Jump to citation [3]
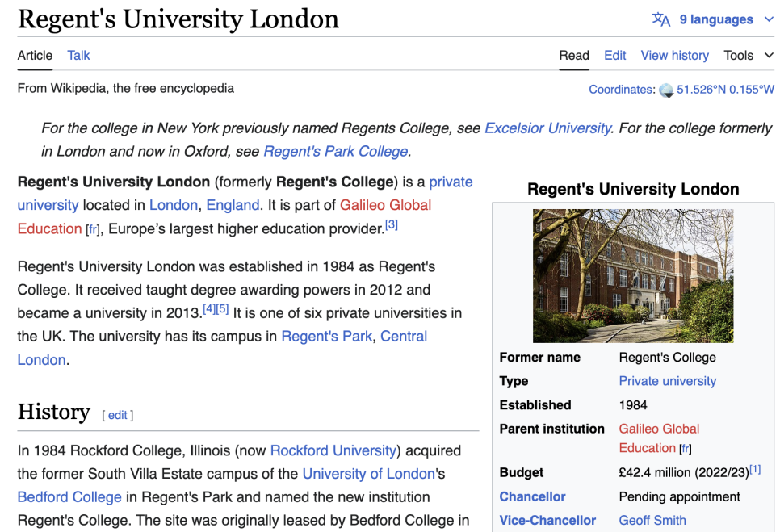 click(392, 224)
